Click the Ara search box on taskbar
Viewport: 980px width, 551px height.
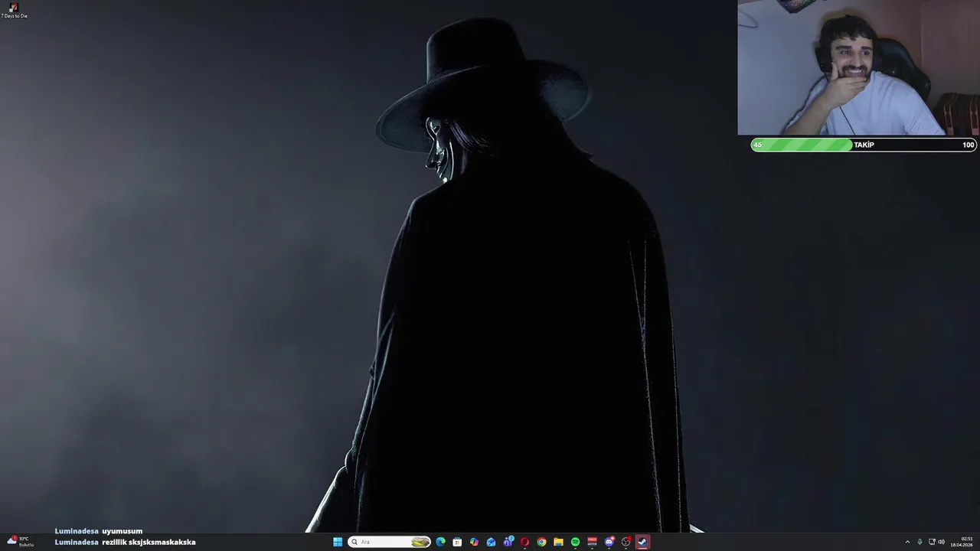(389, 542)
